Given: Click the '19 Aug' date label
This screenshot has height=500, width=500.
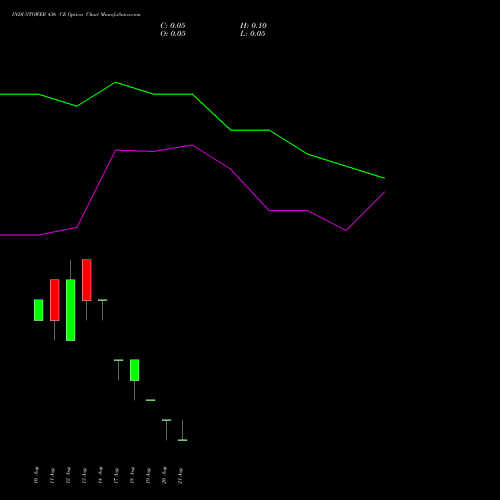Looking at the screenshot, I should point(148,475).
